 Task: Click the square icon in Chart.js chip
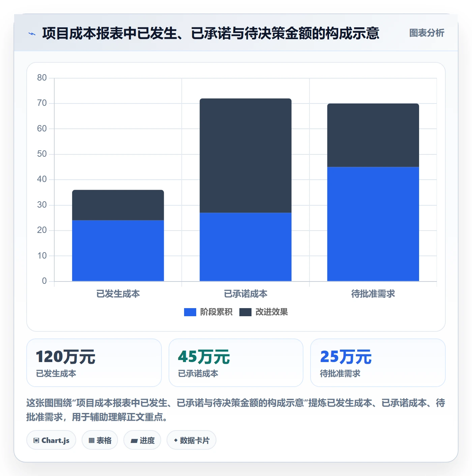point(36,441)
